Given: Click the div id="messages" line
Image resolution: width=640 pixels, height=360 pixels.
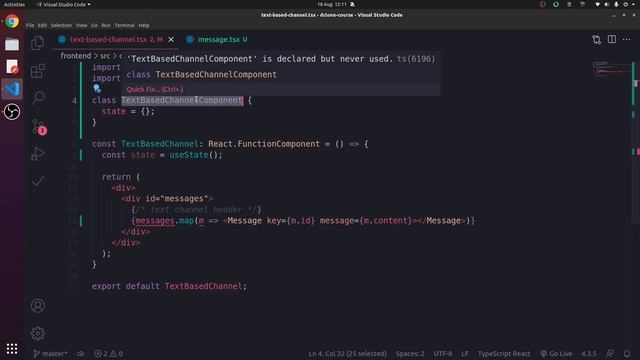Looking at the screenshot, I should click(167, 199).
